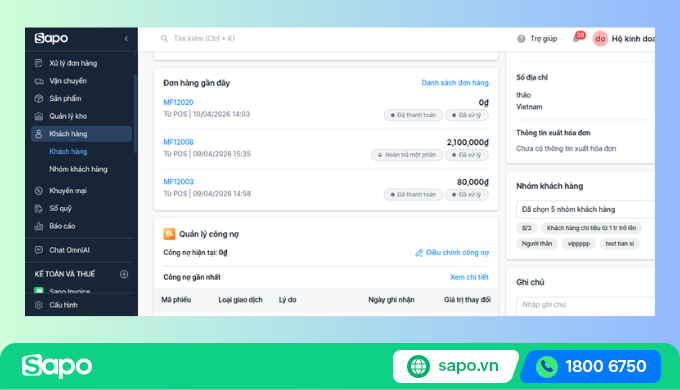Click Loại giao dịch column header

coord(240,300)
